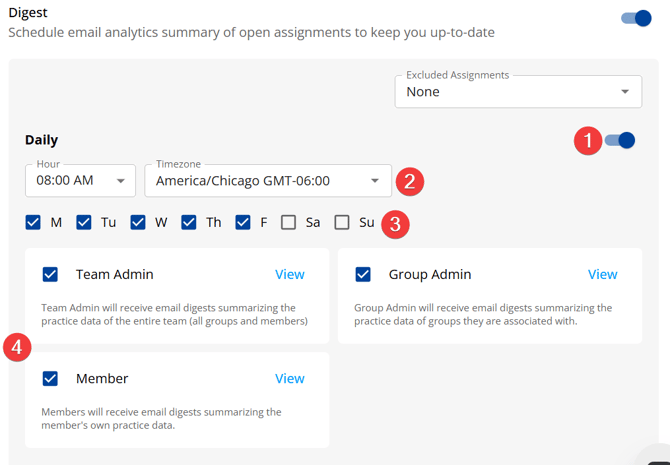Open the Hour dropdown

(x=80, y=181)
